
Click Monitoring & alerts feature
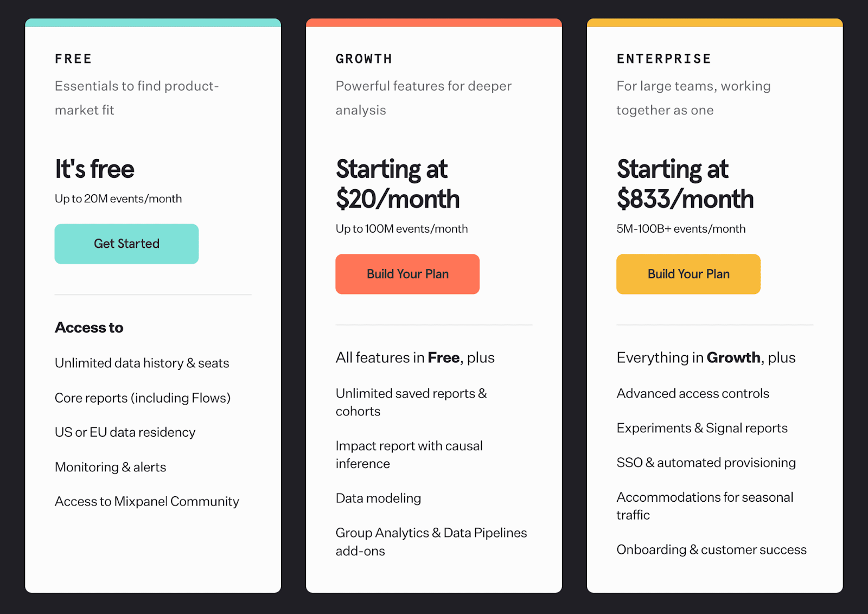(110, 467)
